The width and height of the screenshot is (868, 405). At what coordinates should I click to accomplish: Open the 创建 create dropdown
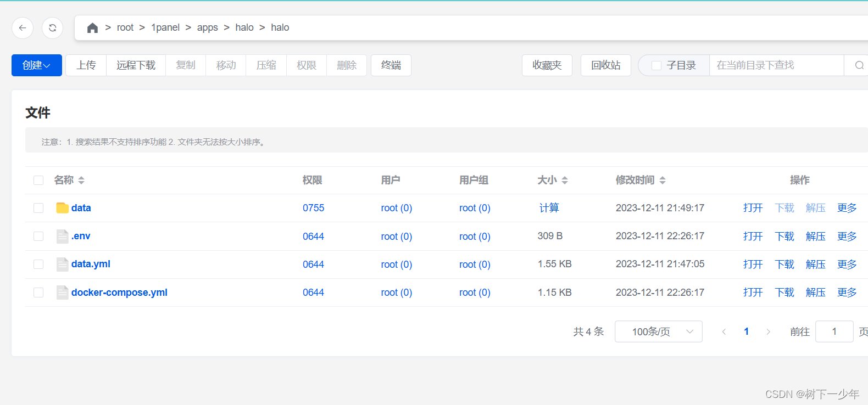point(37,65)
